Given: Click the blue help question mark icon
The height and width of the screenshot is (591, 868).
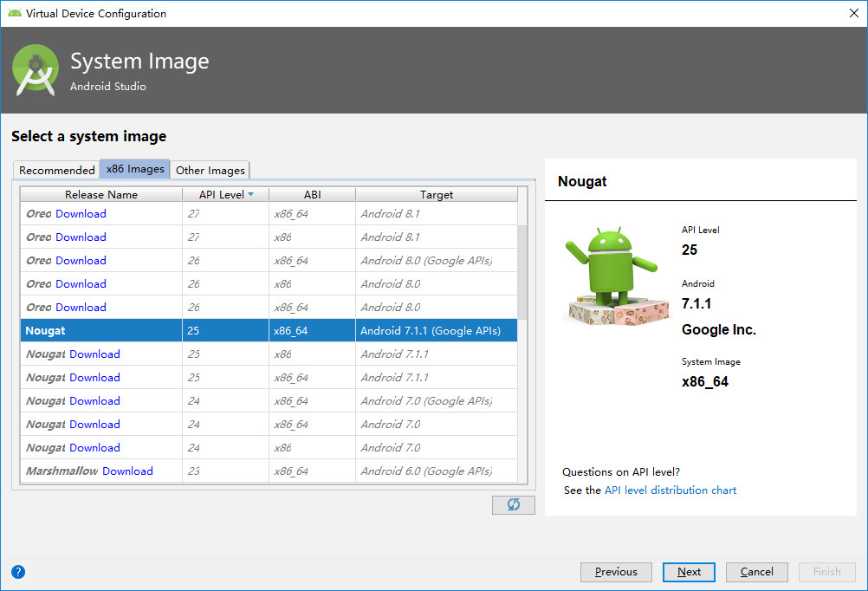Looking at the screenshot, I should (18, 572).
